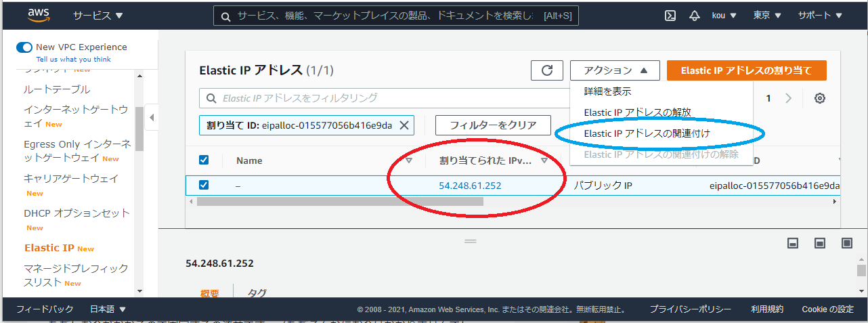
Task: Open フィードバック in footer
Action: pos(45,309)
